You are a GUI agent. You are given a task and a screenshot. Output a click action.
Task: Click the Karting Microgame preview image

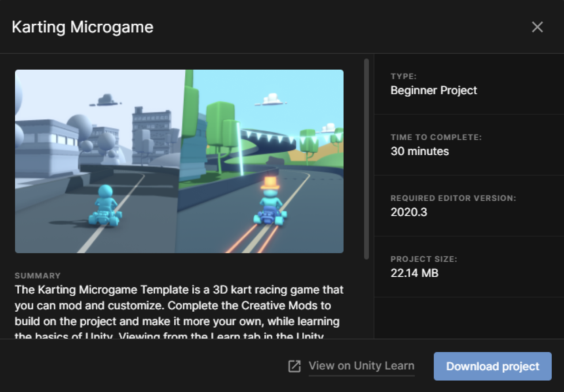[179, 161]
